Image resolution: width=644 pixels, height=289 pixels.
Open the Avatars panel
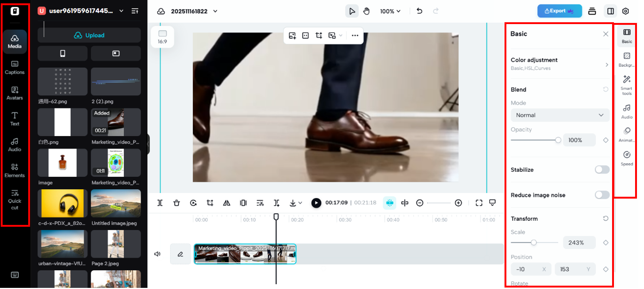point(14,93)
